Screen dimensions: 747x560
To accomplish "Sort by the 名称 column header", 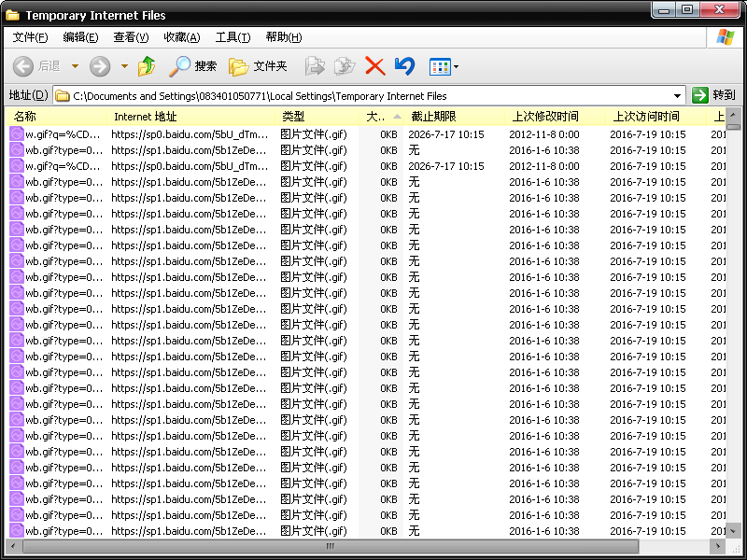I will coord(56,116).
